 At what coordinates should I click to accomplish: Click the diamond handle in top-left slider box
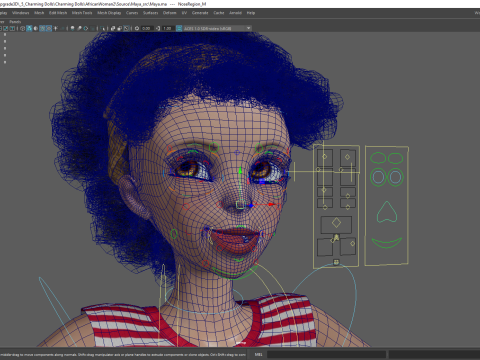[x=324, y=157]
